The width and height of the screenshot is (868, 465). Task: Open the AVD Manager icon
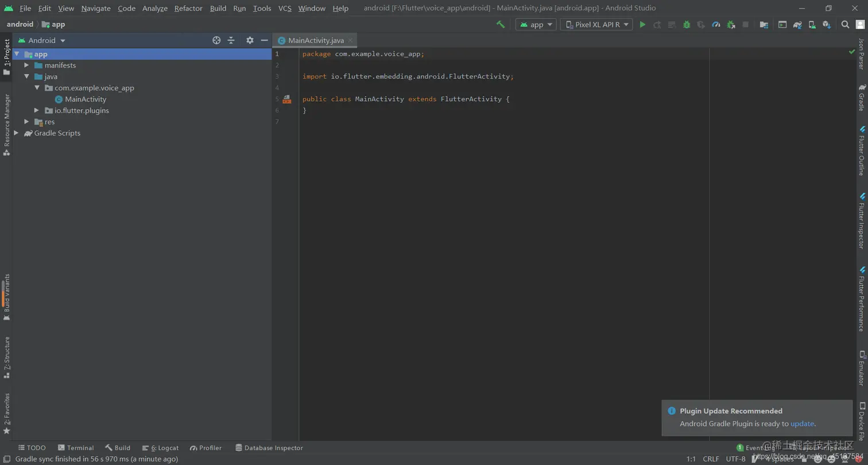[812, 24]
